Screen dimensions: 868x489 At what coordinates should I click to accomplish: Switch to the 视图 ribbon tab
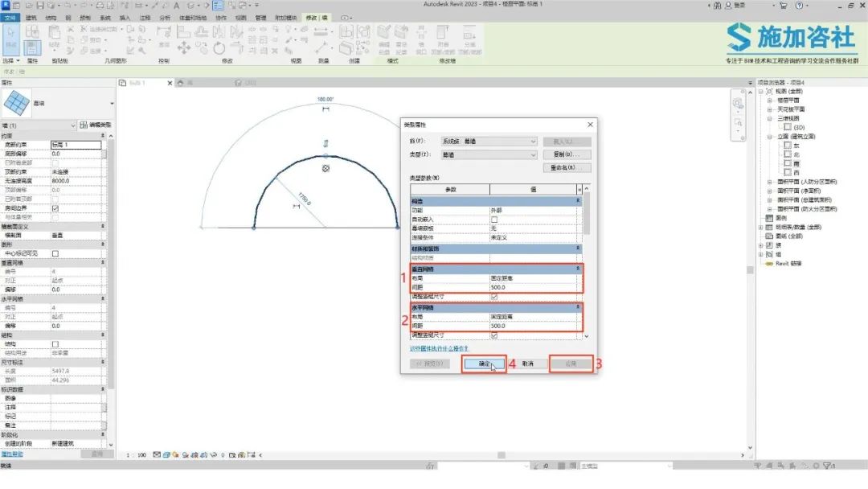coord(241,18)
